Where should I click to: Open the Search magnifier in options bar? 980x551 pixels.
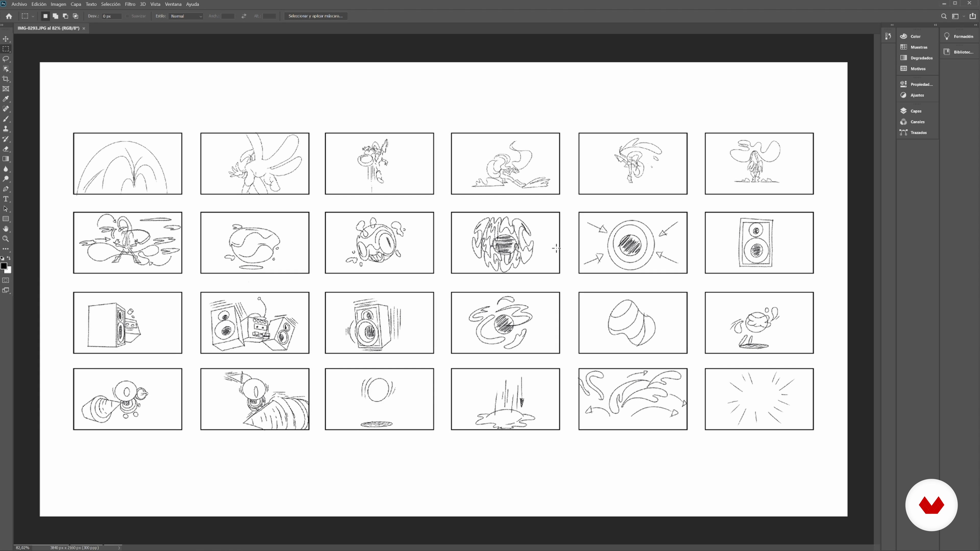[944, 16]
